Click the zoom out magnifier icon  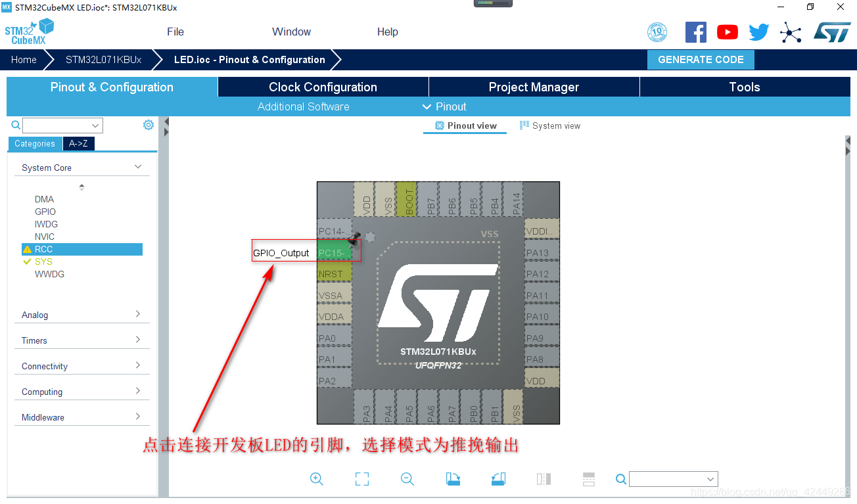click(407, 479)
